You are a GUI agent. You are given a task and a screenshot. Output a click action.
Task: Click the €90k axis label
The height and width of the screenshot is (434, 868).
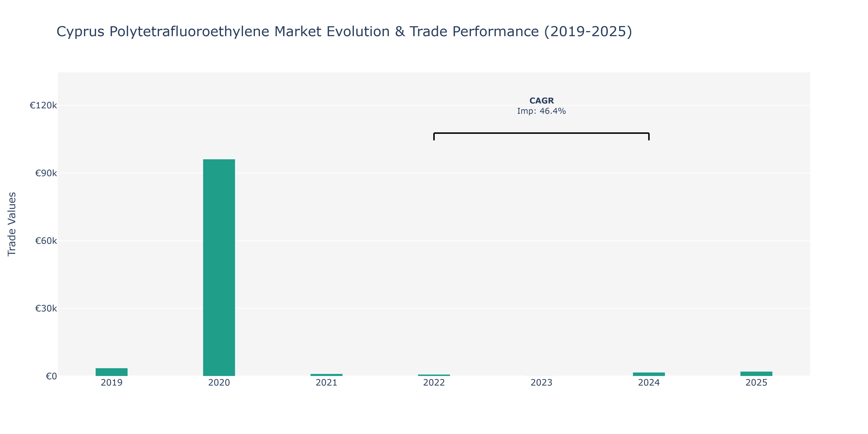pyautogui.click(x=46, y=173)
